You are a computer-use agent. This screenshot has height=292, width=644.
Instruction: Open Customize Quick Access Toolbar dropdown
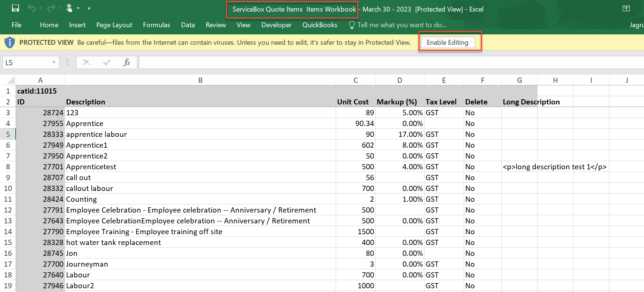tap(89, 8)
